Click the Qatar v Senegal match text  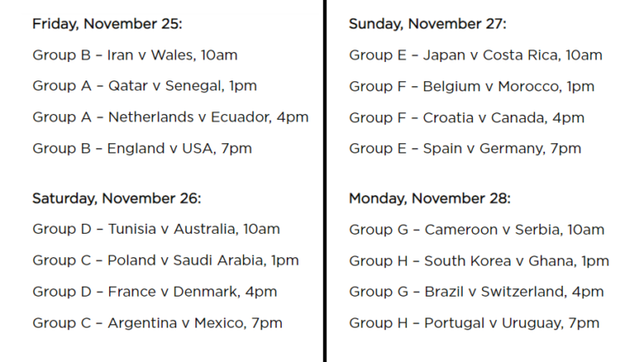coord(144,86)
